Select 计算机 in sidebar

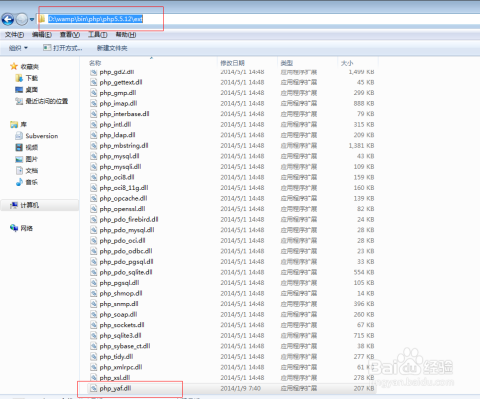[x=25, y=205]
